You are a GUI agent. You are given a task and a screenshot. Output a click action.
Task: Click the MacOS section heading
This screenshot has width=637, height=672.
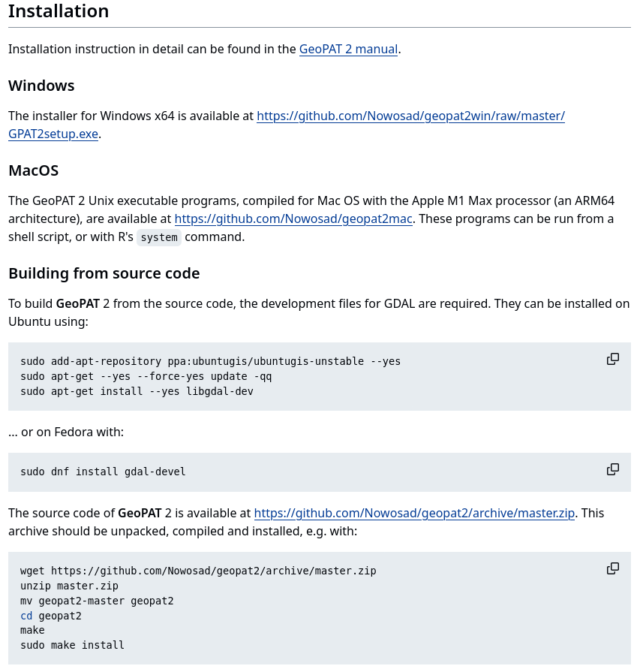(33, 170)
